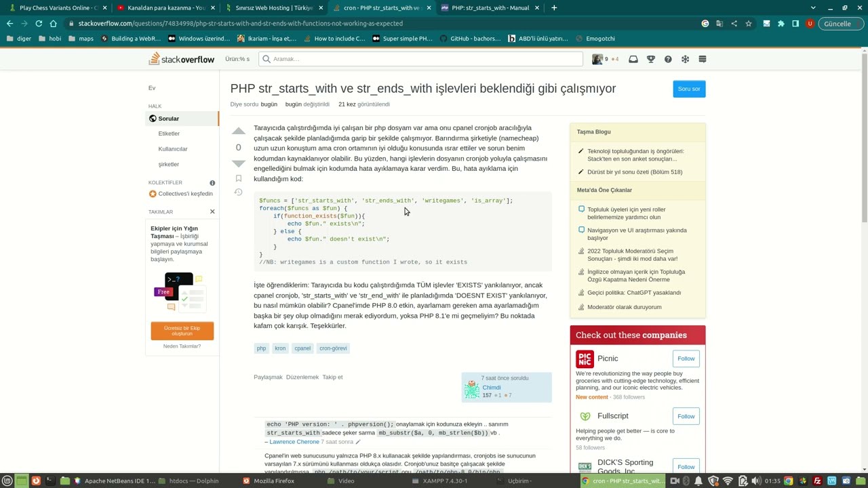Open the user profile avatar in the header
The width and height of the screenshot is (868, 488).
coord(597,59)
